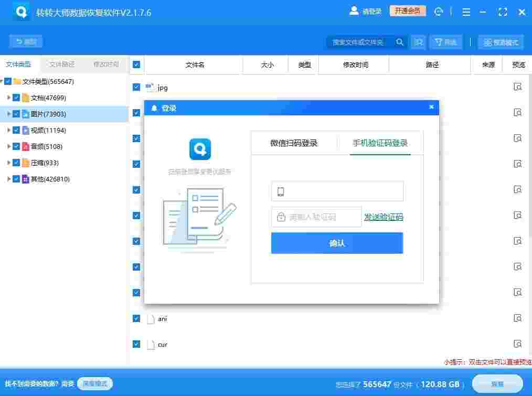Expand the 视频(11194) tree node
Screen dimensions: 532x396
pos(9,130)
